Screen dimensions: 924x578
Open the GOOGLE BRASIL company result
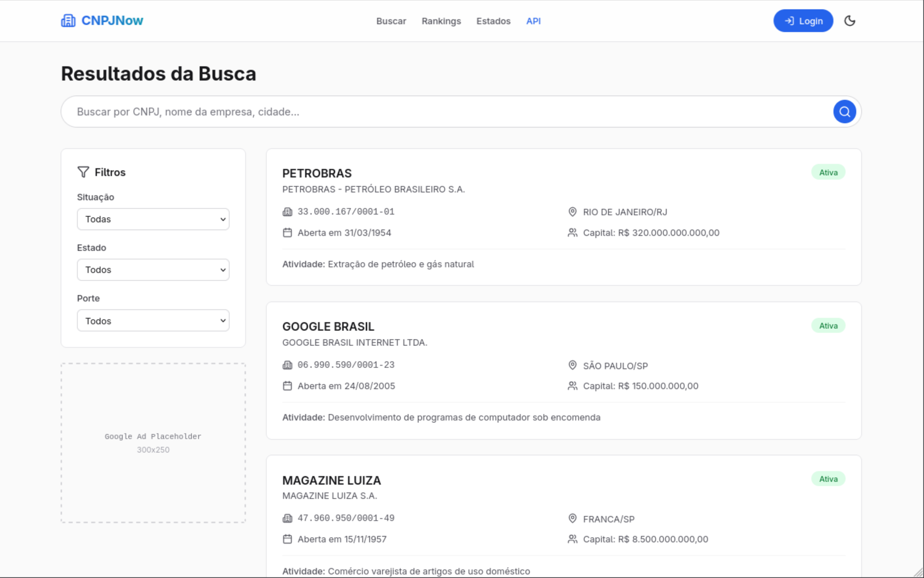tap(328, 326)
